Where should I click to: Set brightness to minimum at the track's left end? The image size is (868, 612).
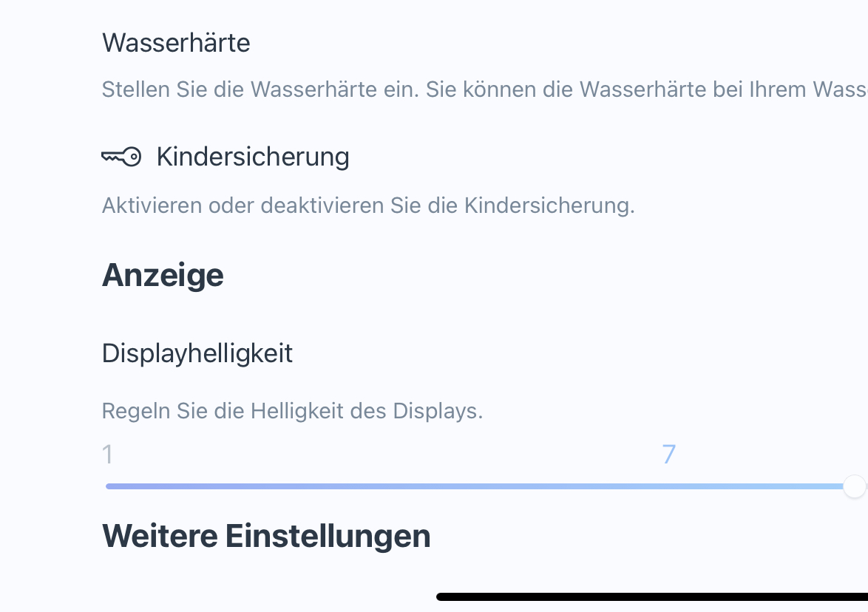109,486
